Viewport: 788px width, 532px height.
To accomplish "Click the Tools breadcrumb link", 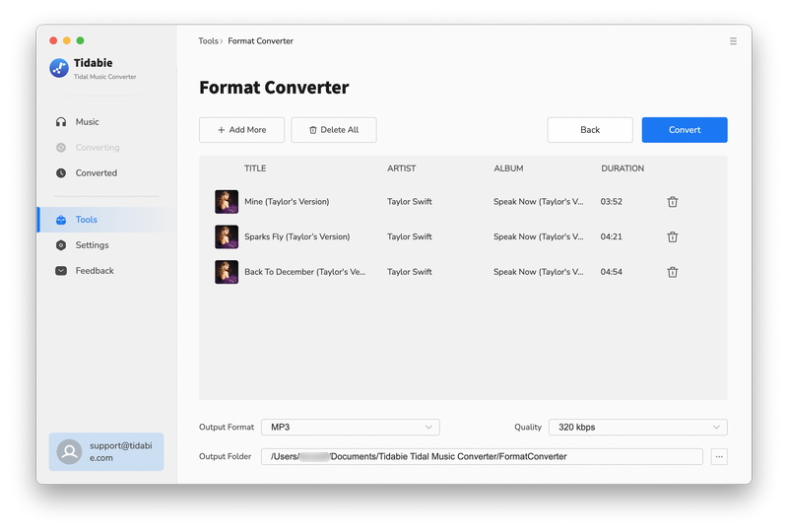I will click(208, 41).
